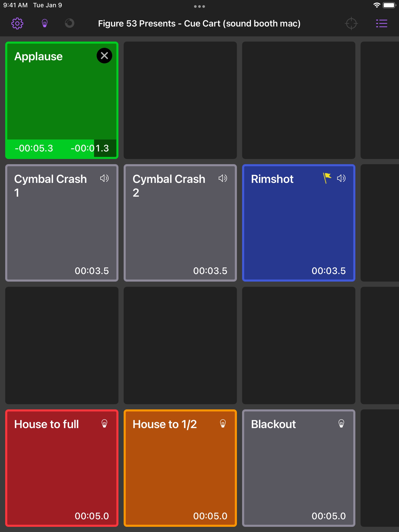This screenshot has height=532, width=399.
Task: Tap the multitasking three-dots at top
Action: 199,6
